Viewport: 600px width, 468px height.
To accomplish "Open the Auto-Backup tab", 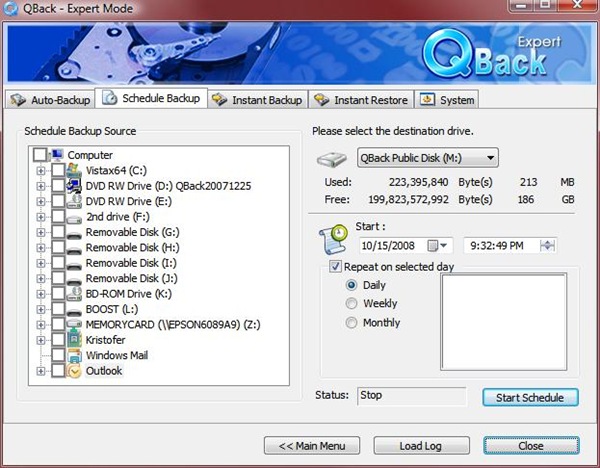I will [50, 100].
